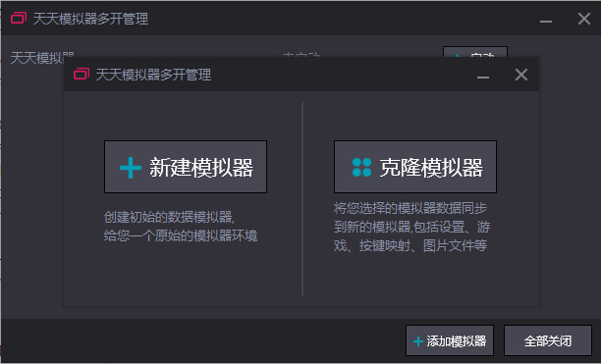Click the description text 将您选择的模拟器数据同步
This screenshot has height=364, width=601.
(410, 209)
